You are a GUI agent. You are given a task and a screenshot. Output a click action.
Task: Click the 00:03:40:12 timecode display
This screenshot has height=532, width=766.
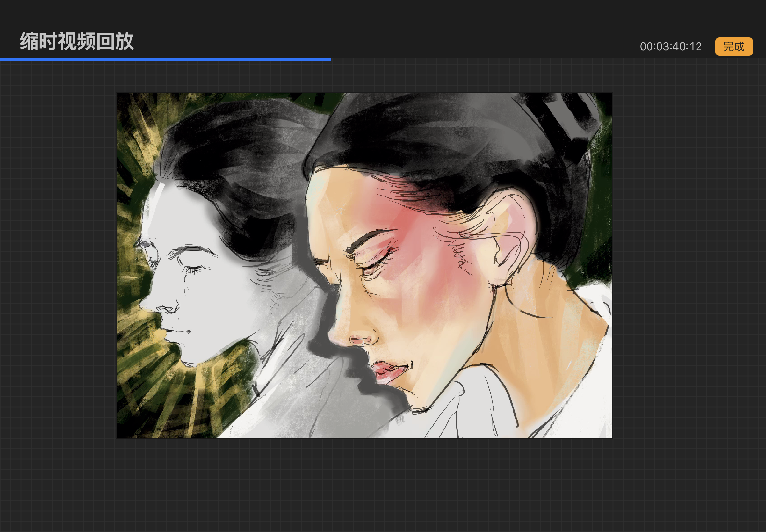pyautogui.click(x=670, y=46)
